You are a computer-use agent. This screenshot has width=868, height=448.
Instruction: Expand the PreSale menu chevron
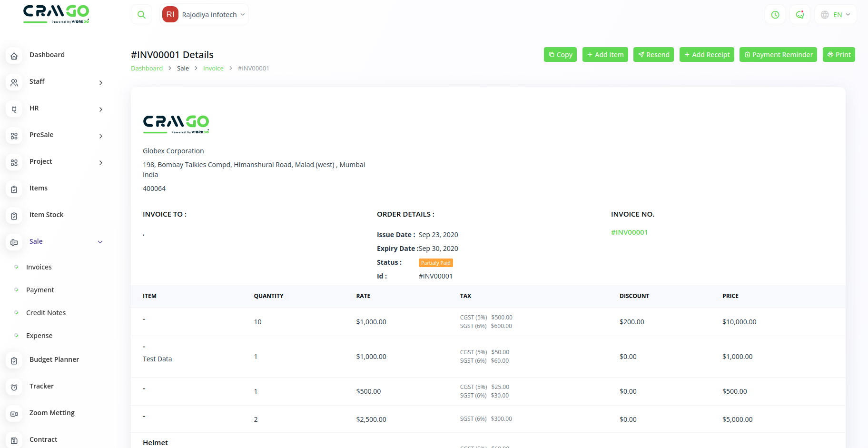pos(100,136)
